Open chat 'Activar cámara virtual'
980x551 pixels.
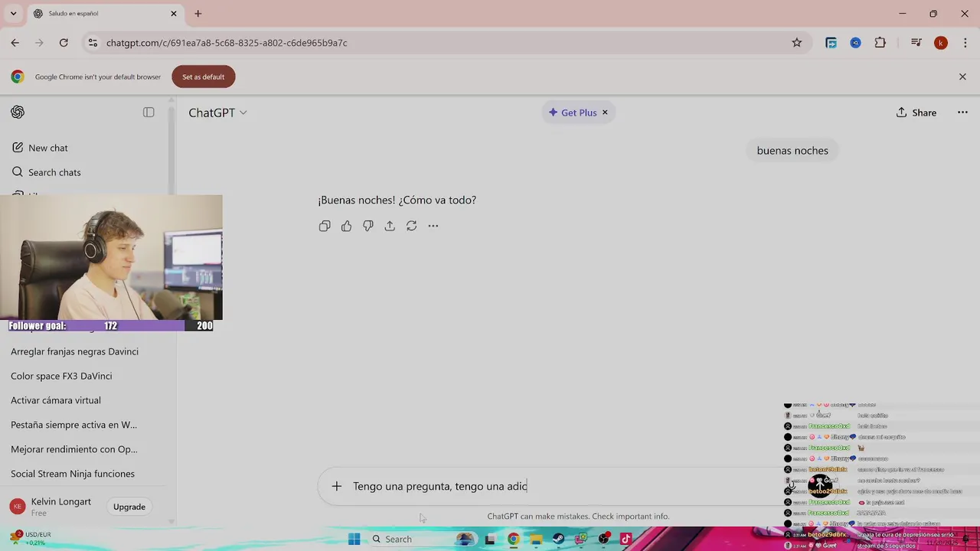coord(56,400)
